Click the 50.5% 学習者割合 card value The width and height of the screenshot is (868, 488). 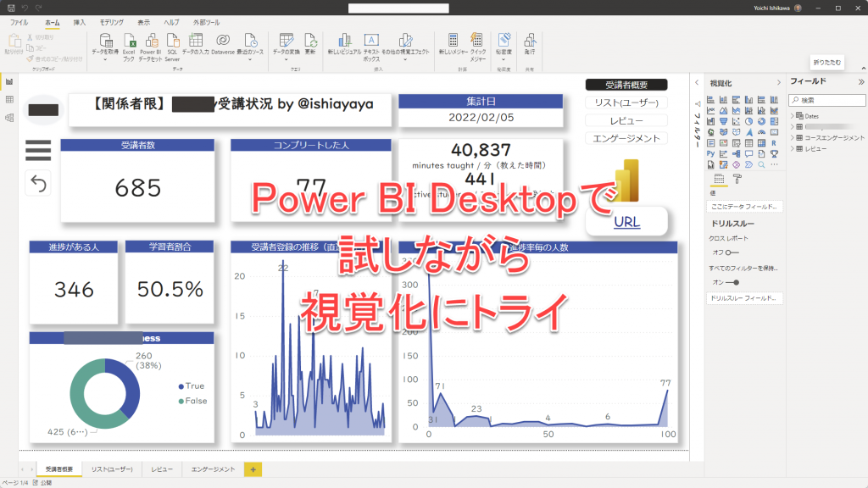pyautogui.click(x=170, y=289)
